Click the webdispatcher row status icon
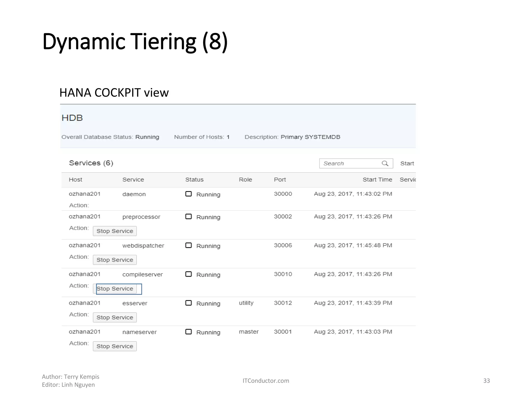Image resolution: width=532 pixels, height=399 pixels. click(x=189, y=245)
